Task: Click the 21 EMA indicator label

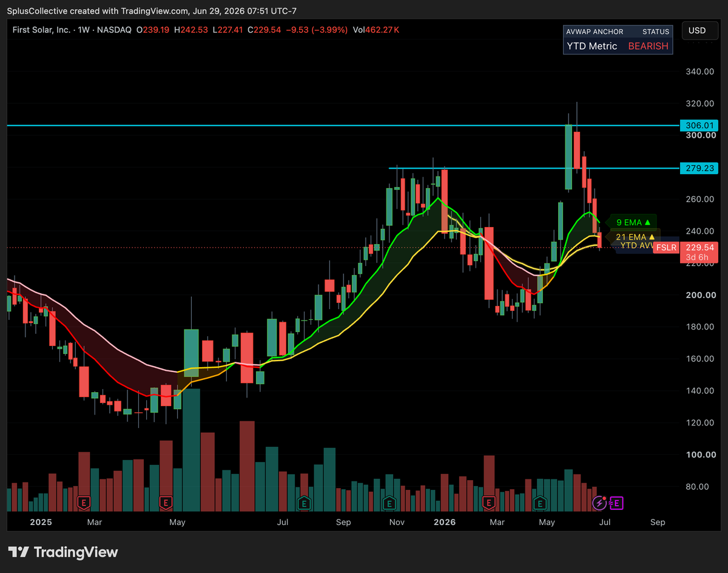Action: (x=635, y=237)
